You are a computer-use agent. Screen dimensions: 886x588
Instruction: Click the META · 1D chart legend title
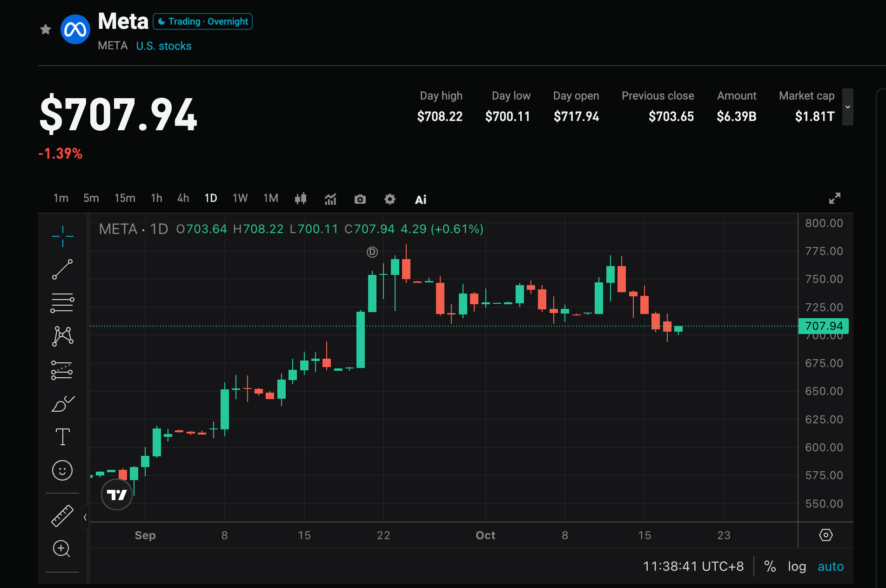coord(134,229)
